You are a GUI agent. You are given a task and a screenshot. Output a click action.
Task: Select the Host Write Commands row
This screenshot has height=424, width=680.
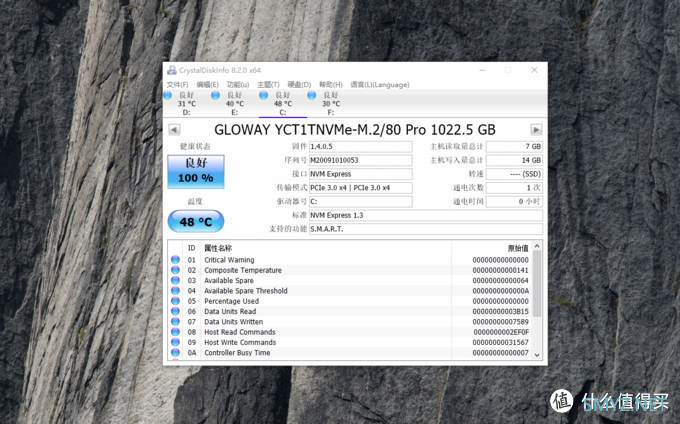[350, 342]
